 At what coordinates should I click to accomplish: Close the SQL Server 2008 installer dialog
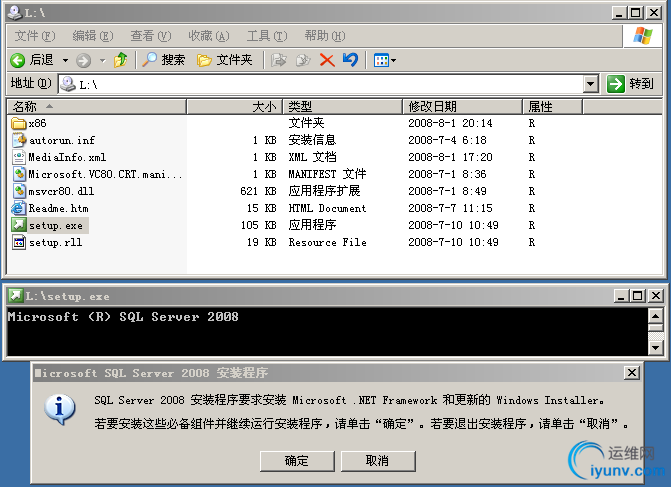(632, 373)
